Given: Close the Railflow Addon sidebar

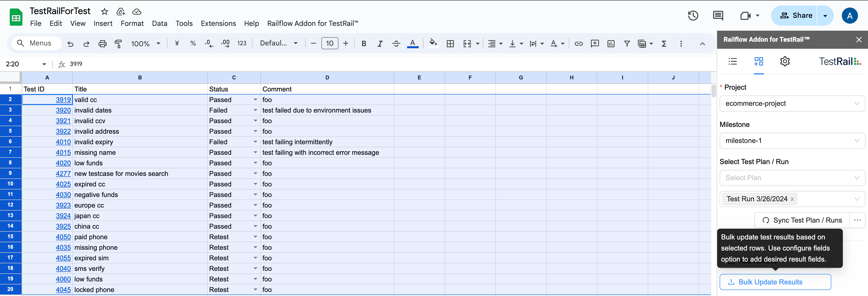Looking at the screenshot, I should pos(859,40).
